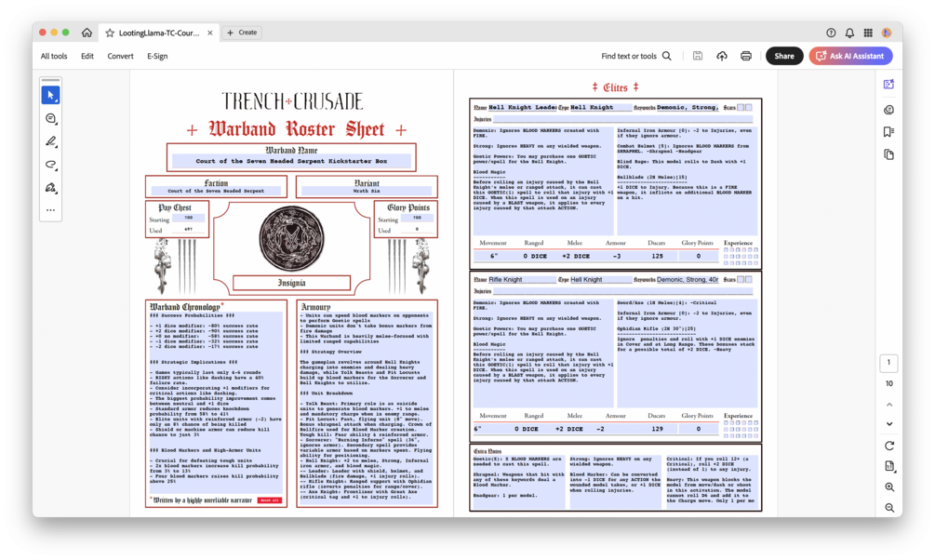Screen dimensions: 935x560
Task: Choose the freehand Draw tool
Action: coord(50,166)
